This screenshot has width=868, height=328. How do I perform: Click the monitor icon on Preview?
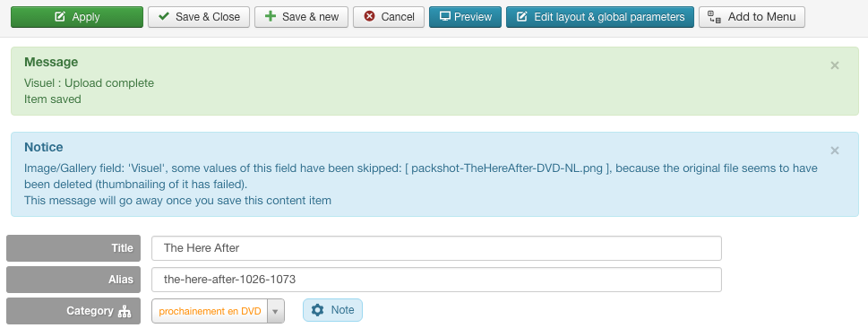pos(444,17)
